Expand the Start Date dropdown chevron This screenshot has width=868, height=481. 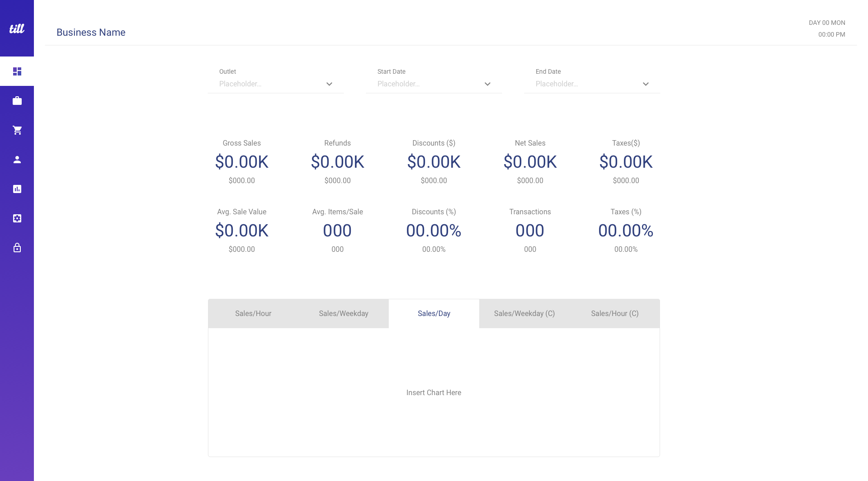click(x=487, y=84)
